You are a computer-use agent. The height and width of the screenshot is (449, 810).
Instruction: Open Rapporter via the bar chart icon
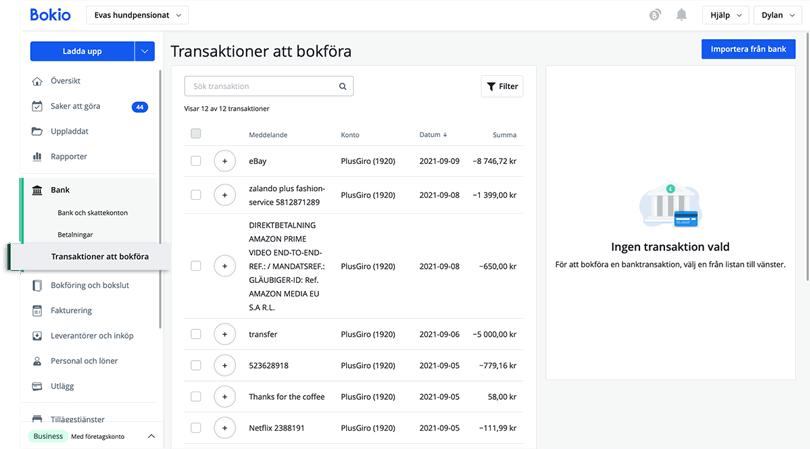[37, 156]
